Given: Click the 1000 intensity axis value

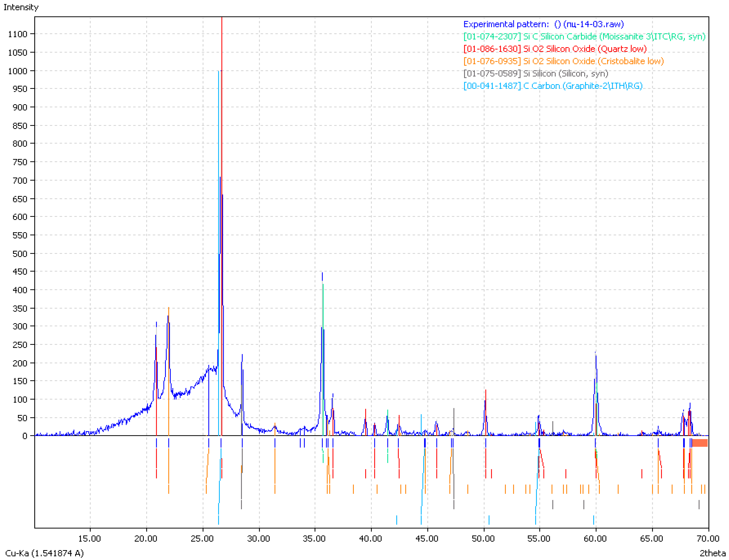Looking at the screenshot, I should [x=18, y=71].
